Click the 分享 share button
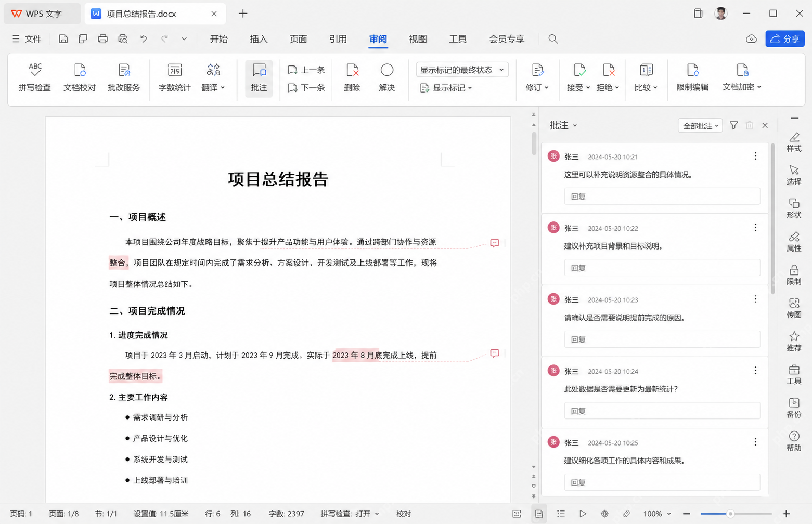This screenshot has height=524, width=812. [x=785, y=39]
